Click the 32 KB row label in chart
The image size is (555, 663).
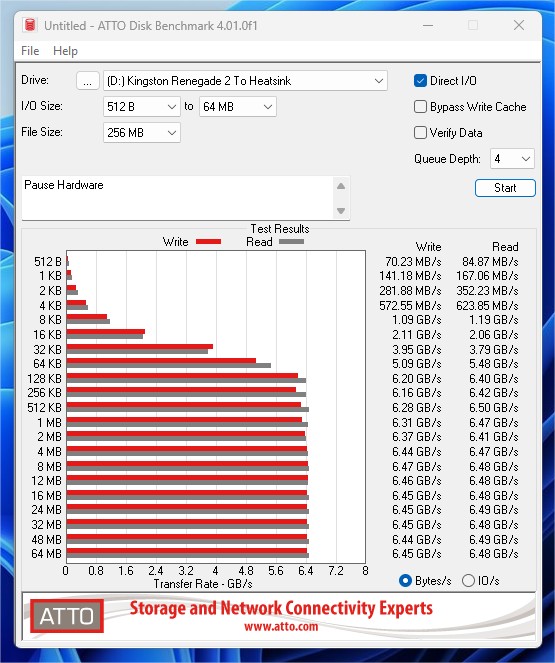(x=47, y=350)
